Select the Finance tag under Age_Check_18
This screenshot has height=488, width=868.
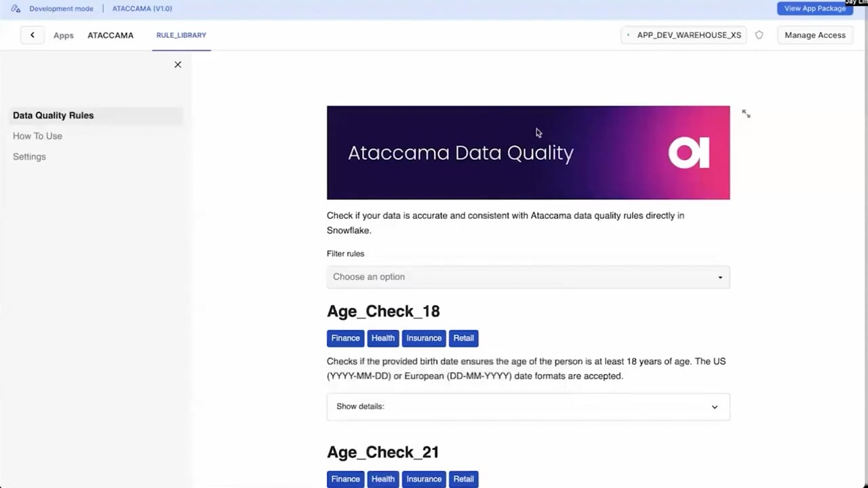click(x=345, y=338)
